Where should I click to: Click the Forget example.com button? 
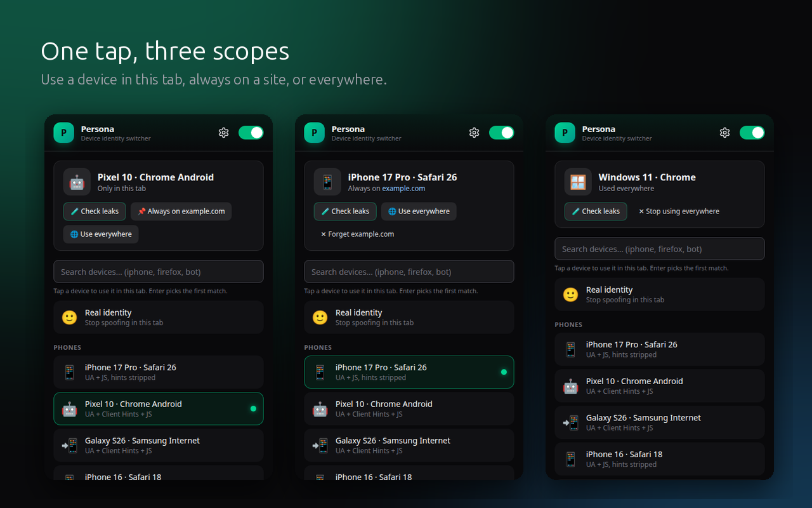pyautogui.click(x=357, y=234)
